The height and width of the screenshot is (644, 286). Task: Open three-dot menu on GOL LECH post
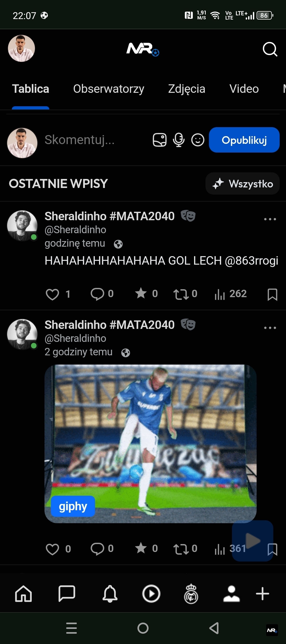click(270, 219)
